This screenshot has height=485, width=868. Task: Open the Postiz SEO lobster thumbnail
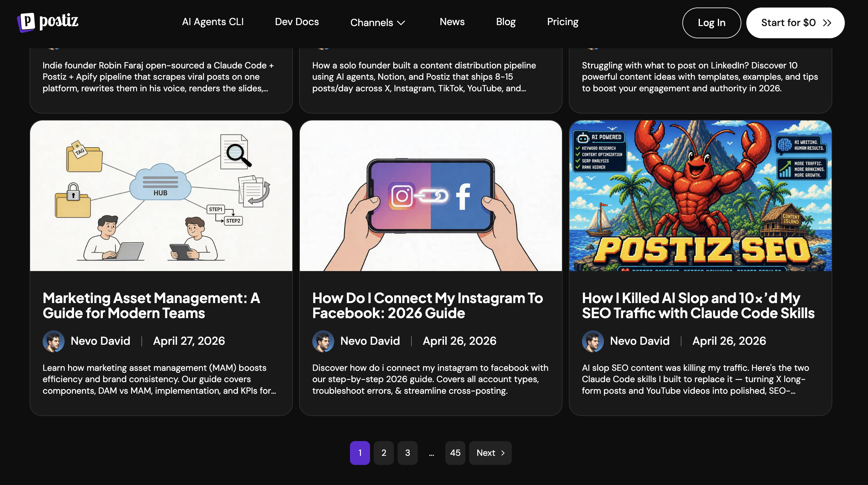pyautogui.click(x=700, y=196)
